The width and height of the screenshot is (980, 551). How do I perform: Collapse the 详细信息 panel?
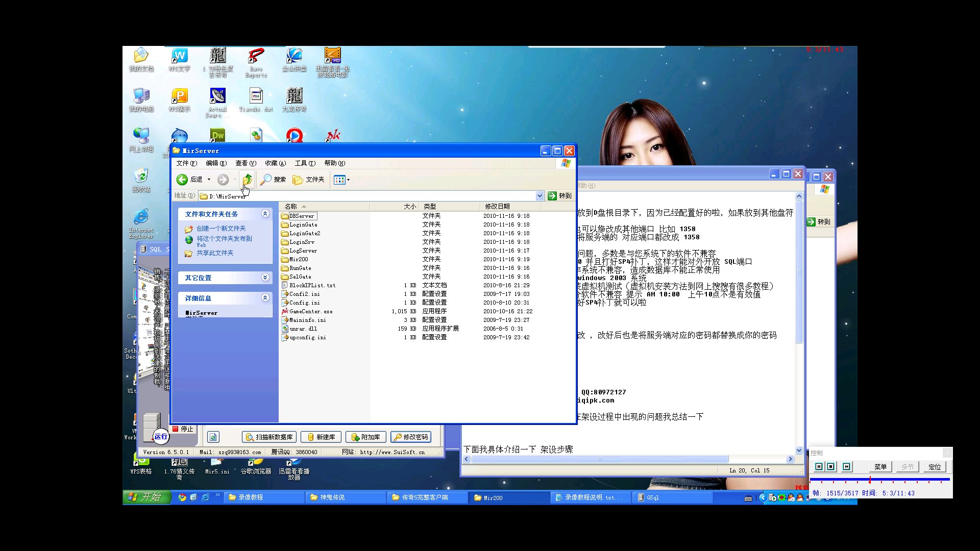pyautogui.click(x=265, y=298)
